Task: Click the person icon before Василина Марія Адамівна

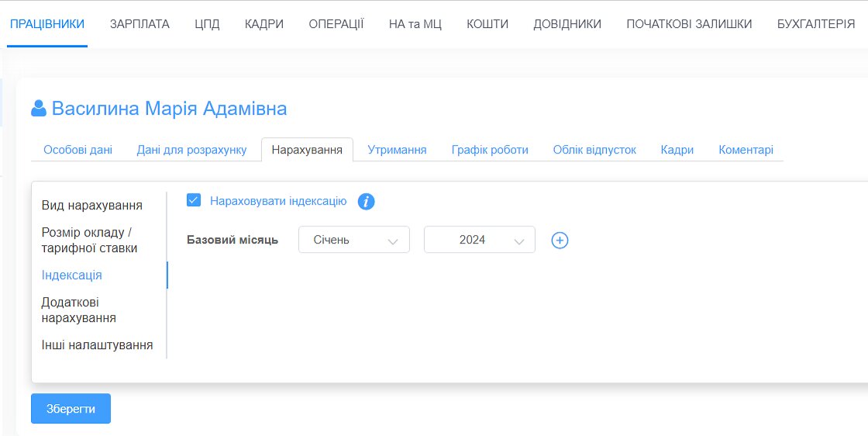Action: (x=39, y=108)
